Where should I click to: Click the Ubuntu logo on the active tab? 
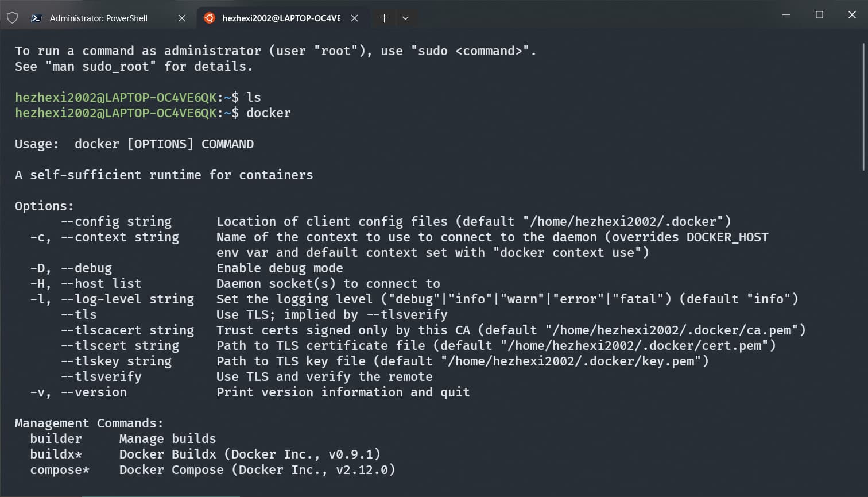click(209, 18)
